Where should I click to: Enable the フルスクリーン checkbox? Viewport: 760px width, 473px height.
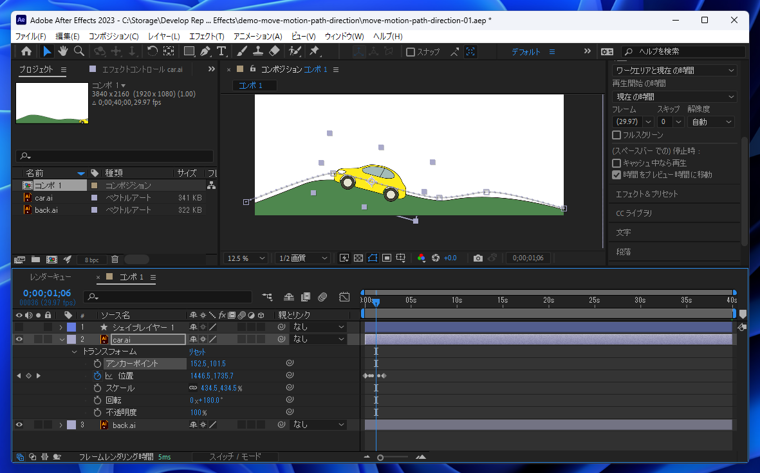(x=617, y=135)
